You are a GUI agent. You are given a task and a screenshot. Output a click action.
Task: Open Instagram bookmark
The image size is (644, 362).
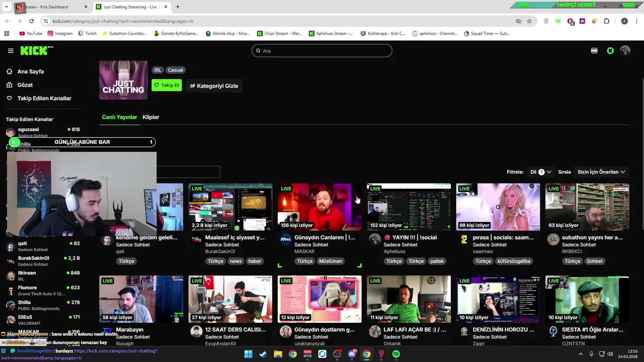coord(60,34)
